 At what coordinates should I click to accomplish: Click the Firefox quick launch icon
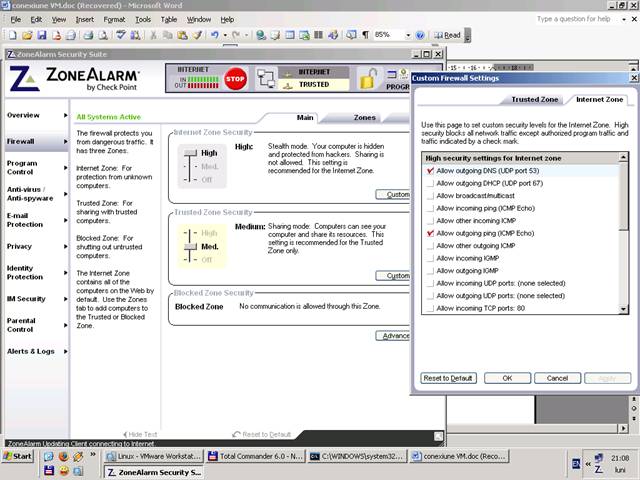[63, 456]
